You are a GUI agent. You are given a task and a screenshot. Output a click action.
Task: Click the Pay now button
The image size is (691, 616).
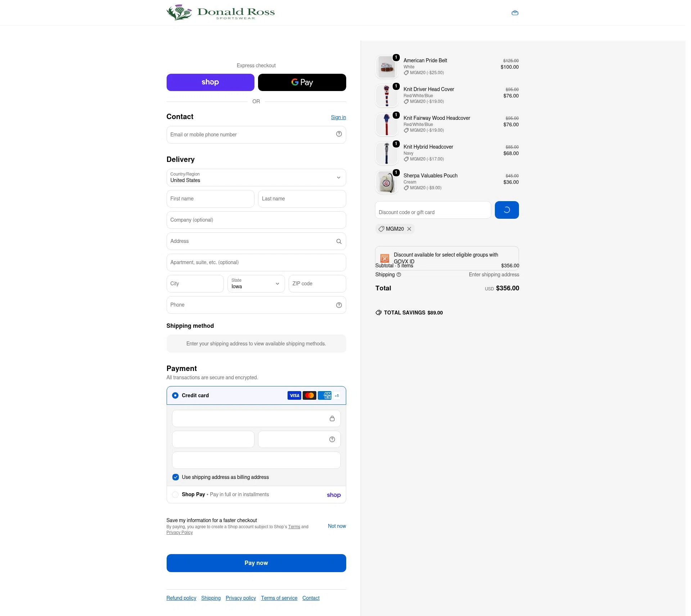click(256, 563)
